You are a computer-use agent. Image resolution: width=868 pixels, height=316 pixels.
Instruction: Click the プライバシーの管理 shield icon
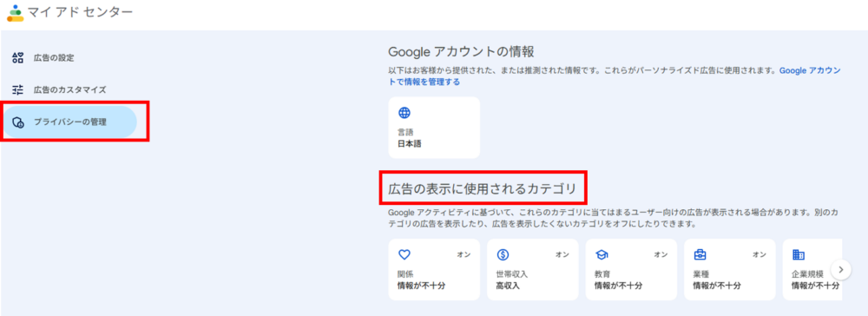tap(18, 122)
